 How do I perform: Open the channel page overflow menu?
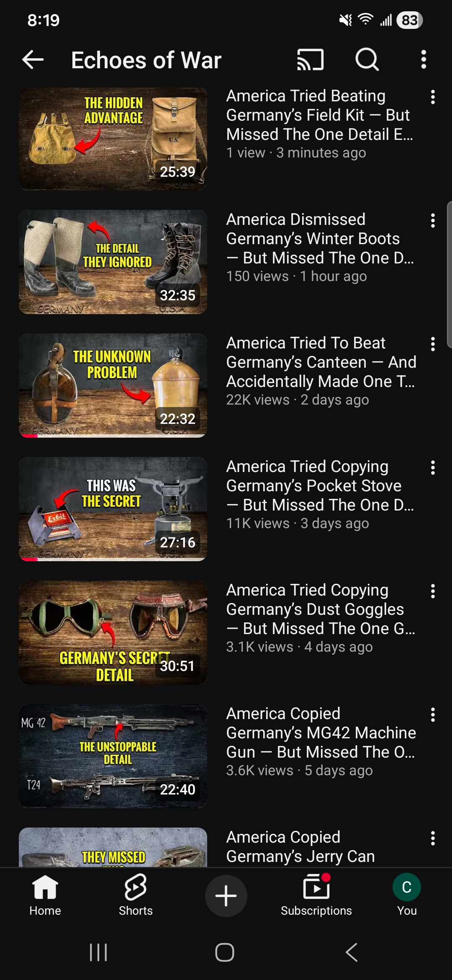(424, 59)
